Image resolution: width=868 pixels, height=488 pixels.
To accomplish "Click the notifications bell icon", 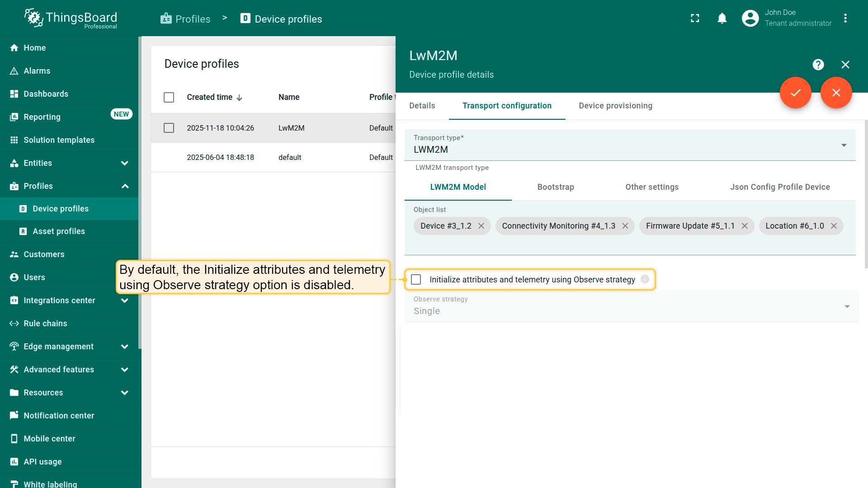I will click(x=722, y=19).
